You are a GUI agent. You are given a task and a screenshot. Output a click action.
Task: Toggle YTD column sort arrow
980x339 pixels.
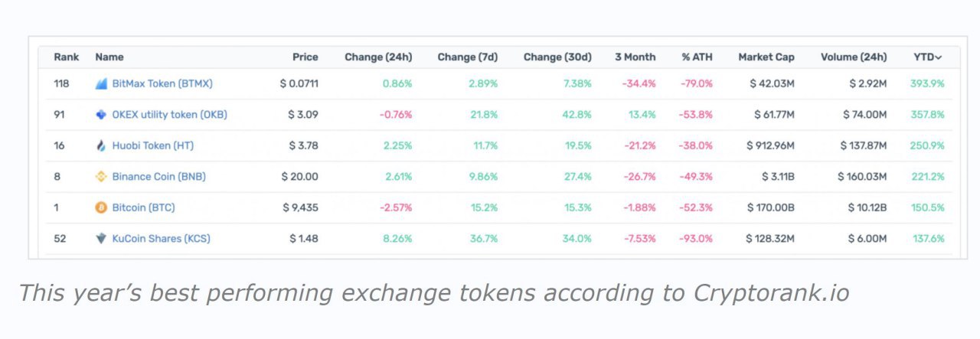939,57
